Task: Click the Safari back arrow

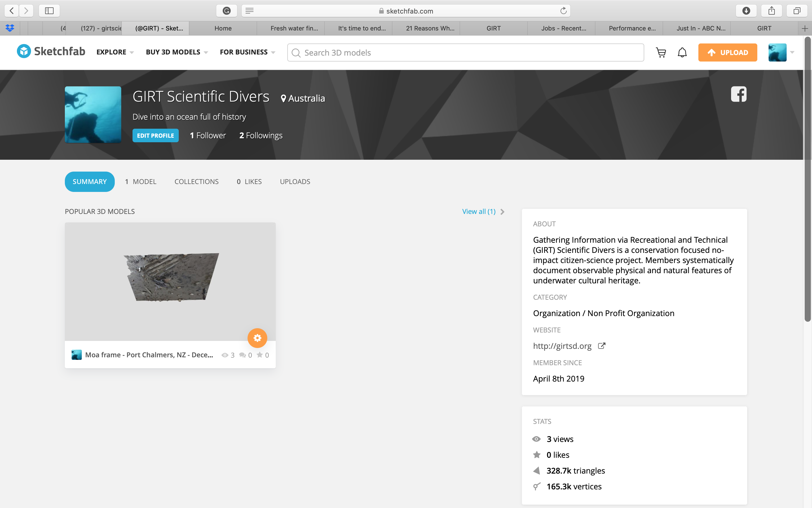Action: click(x=12, y=11)
